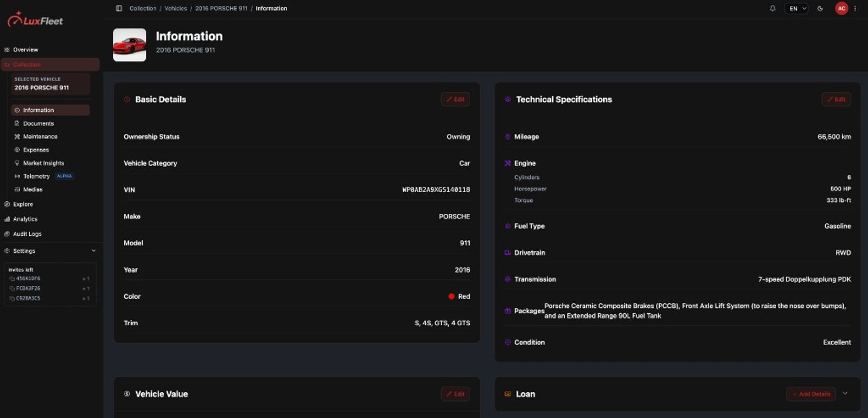Expand the Settings section chevron
The width and height of the screenshot is (868, 418).
(93, 251)
